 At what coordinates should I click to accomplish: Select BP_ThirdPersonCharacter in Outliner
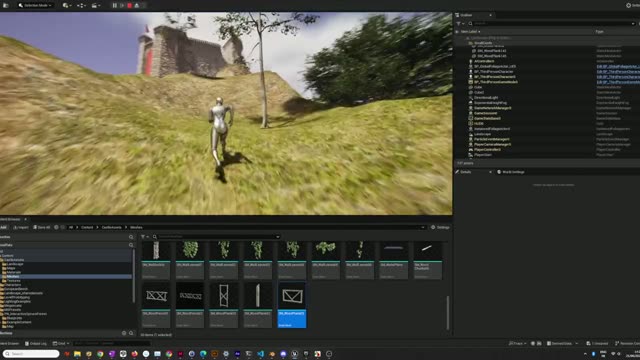coord(493,71)
